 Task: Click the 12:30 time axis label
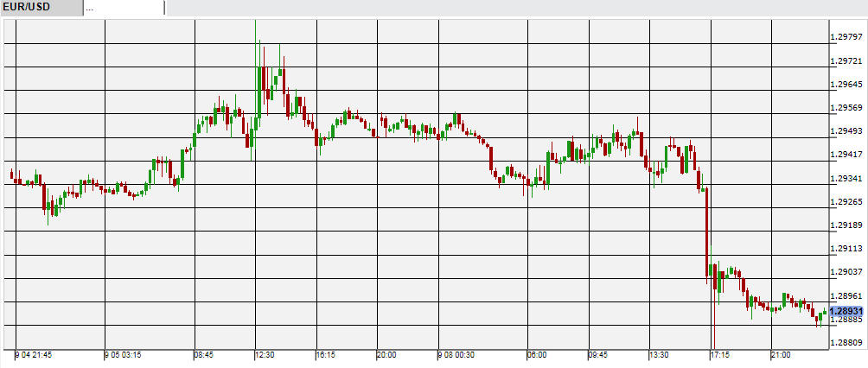click(264, 355)
